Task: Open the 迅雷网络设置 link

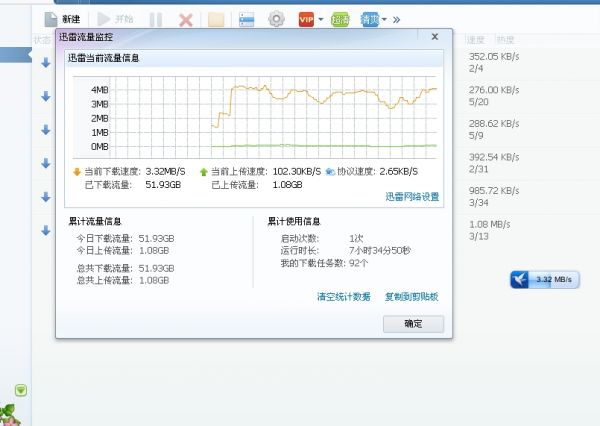Action: [x=412, y=197]
